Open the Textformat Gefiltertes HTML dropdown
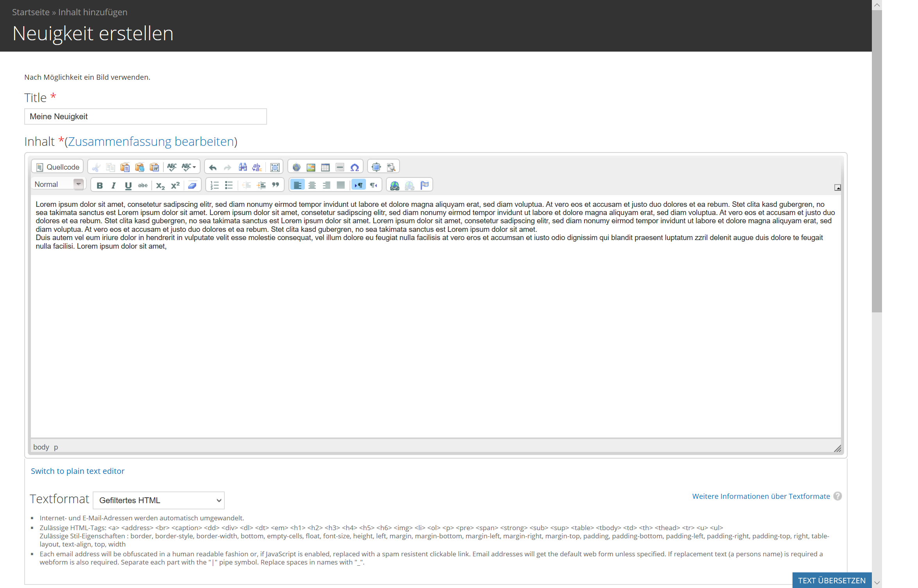Image resolution: width=918 pixels, height=588 pixels. coord(159,500)
